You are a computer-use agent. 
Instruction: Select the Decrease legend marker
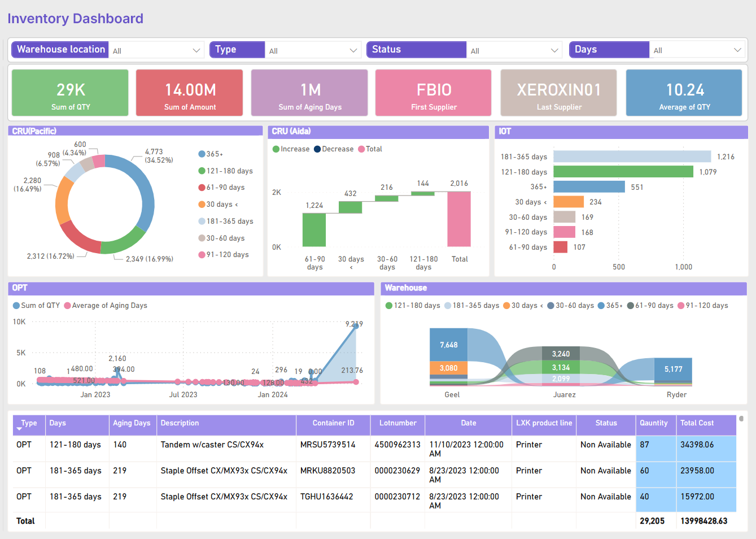coord(317,149)
